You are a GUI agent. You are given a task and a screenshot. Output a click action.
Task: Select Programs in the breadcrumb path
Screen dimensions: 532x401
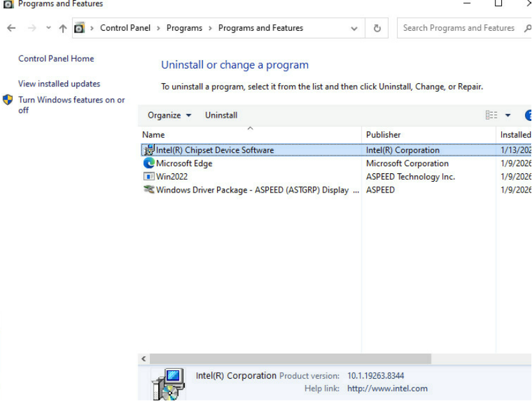pos(184,28)
